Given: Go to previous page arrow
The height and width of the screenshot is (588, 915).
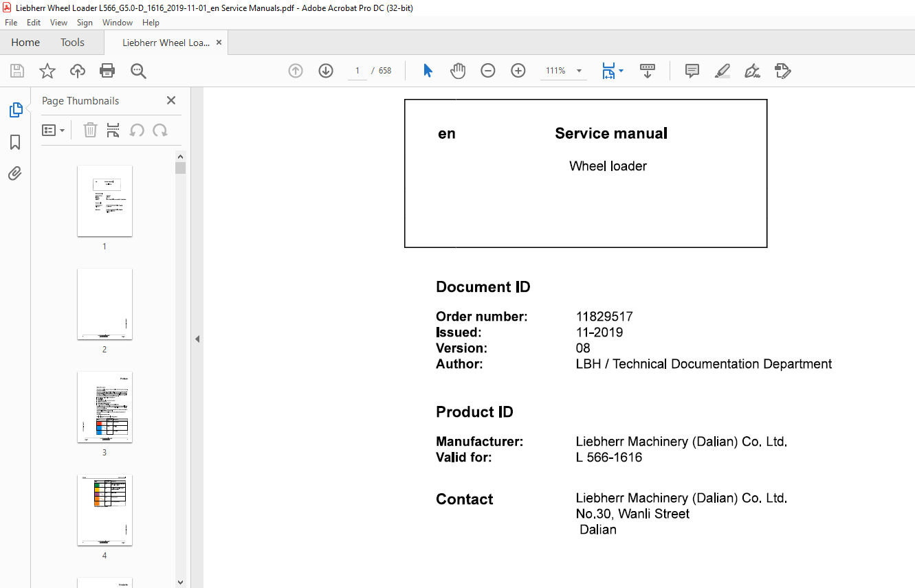Looking at the screenshot, I should 296,71.
